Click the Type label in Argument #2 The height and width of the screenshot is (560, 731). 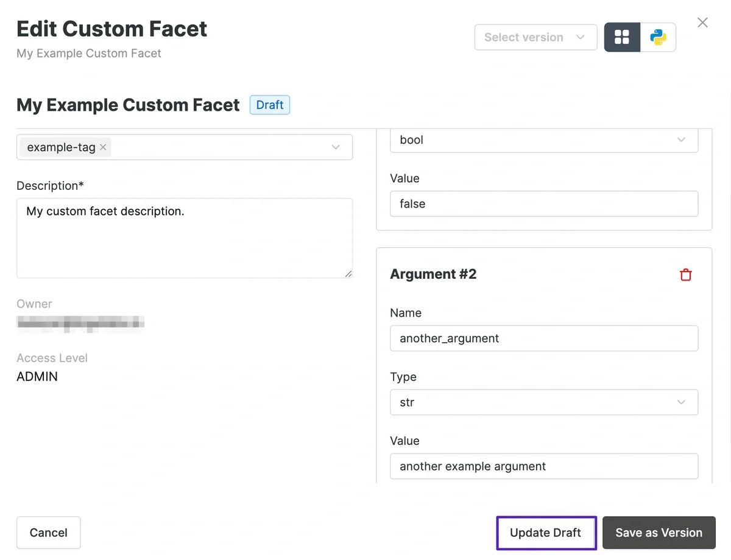[x=403, y=377]
